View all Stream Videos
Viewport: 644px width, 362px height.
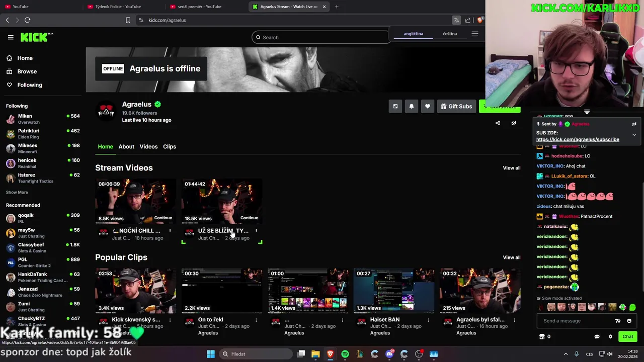(x=512, y=168)
